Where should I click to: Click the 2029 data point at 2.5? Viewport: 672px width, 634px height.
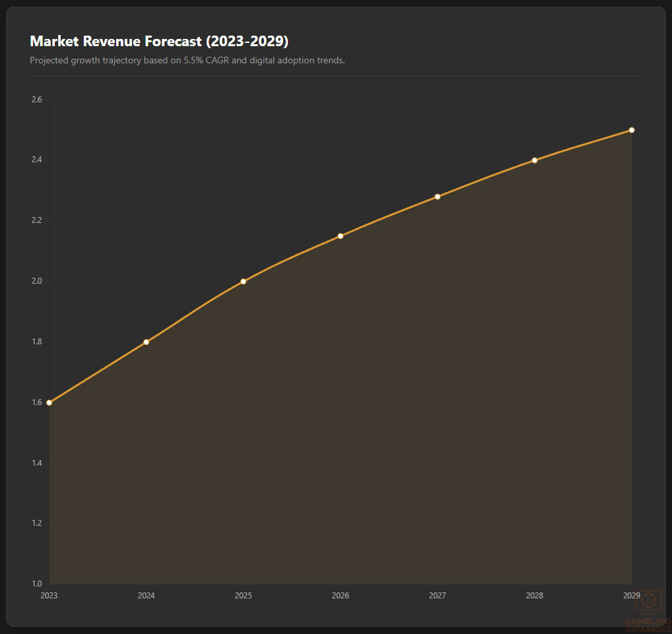tap(632, 130)
